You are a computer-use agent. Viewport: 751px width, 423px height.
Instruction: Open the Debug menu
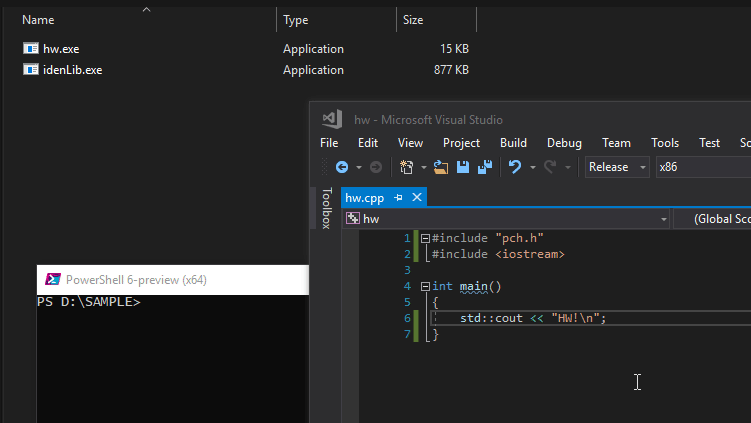[564, 143]
